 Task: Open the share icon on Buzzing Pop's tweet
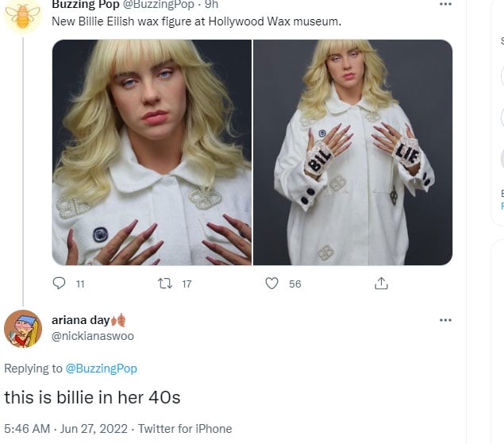tap(380, 284)
